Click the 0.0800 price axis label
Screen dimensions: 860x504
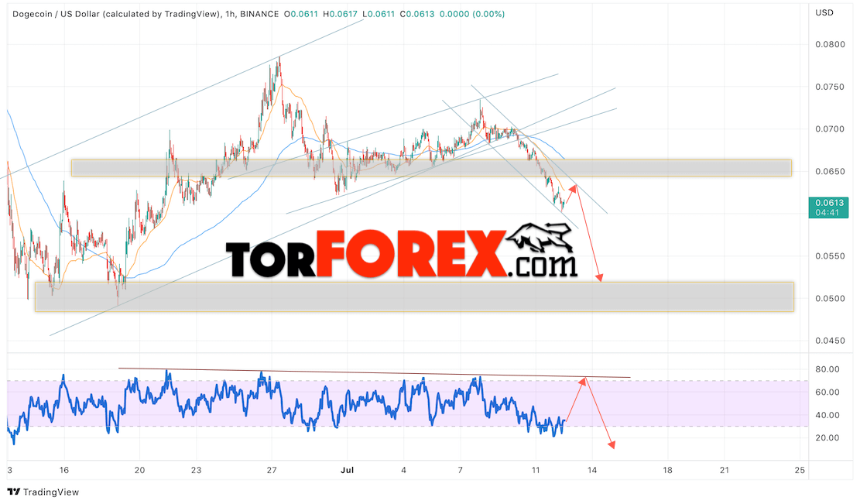click(830, 44)
